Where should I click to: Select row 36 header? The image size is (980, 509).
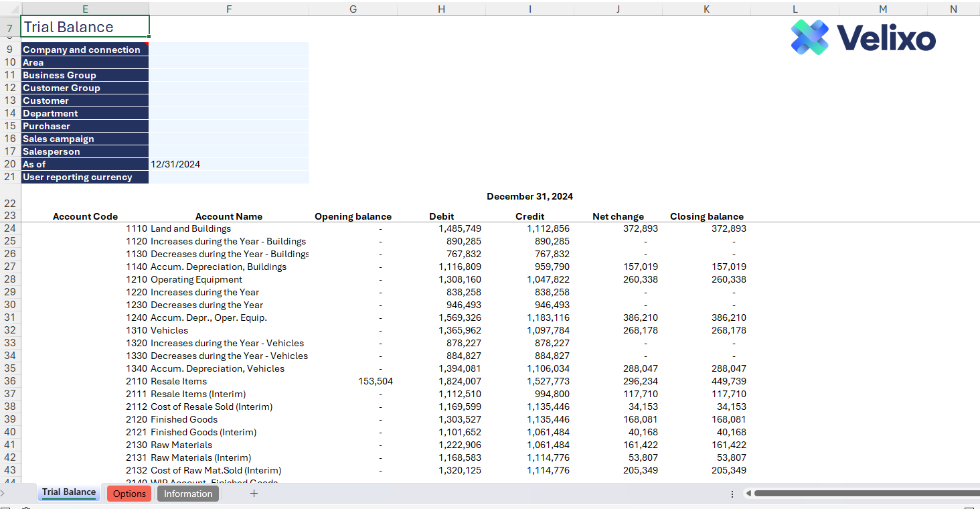point(10,381)
